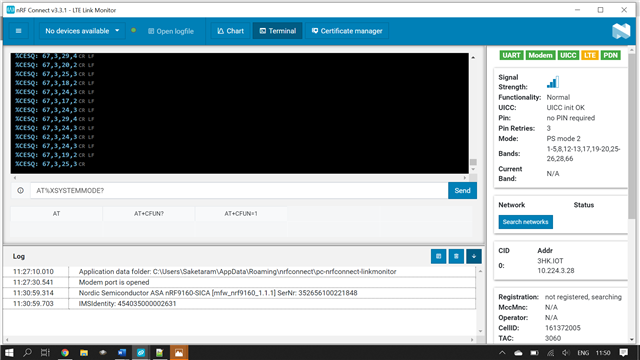The height and width of the screenshot is (360, 640).
Task: Expand the No devices available dropdown
Action: 82,31
